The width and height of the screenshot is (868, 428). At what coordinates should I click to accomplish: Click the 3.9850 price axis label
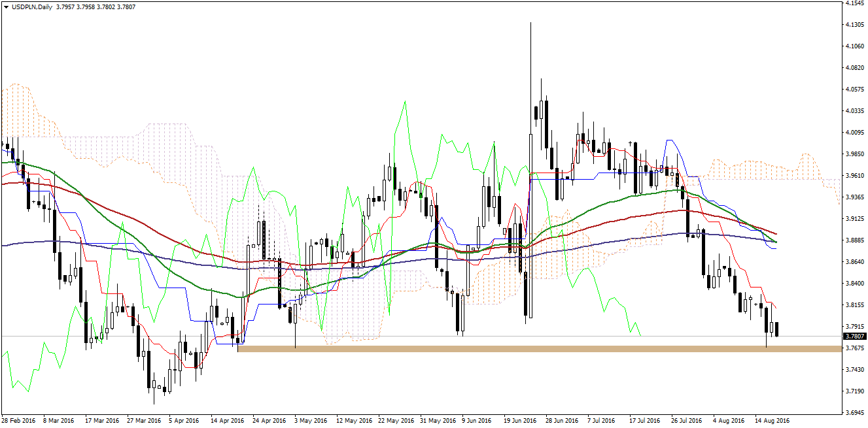(x=854, y=154)
